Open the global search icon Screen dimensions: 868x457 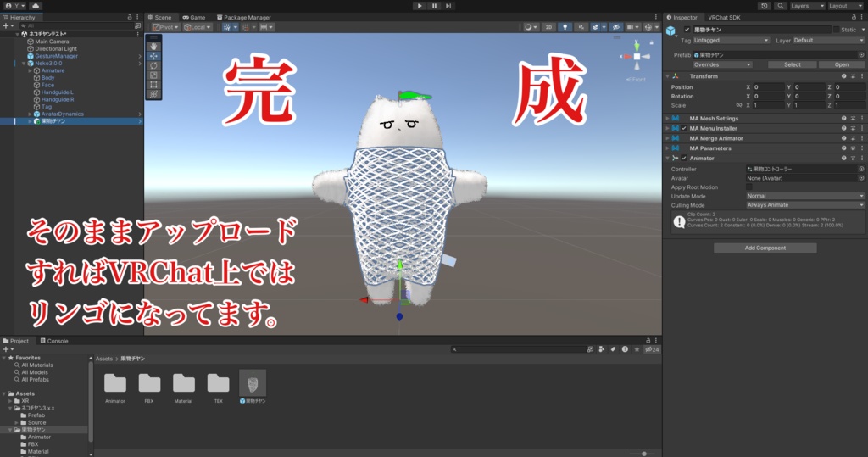click(781, 6)
